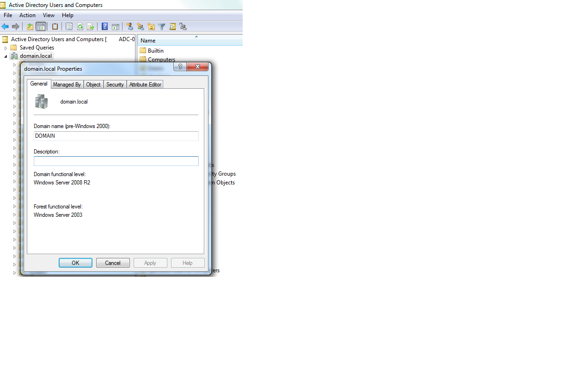Open the View menu
This screenshot has height=373, width=588.
[49, 15]
